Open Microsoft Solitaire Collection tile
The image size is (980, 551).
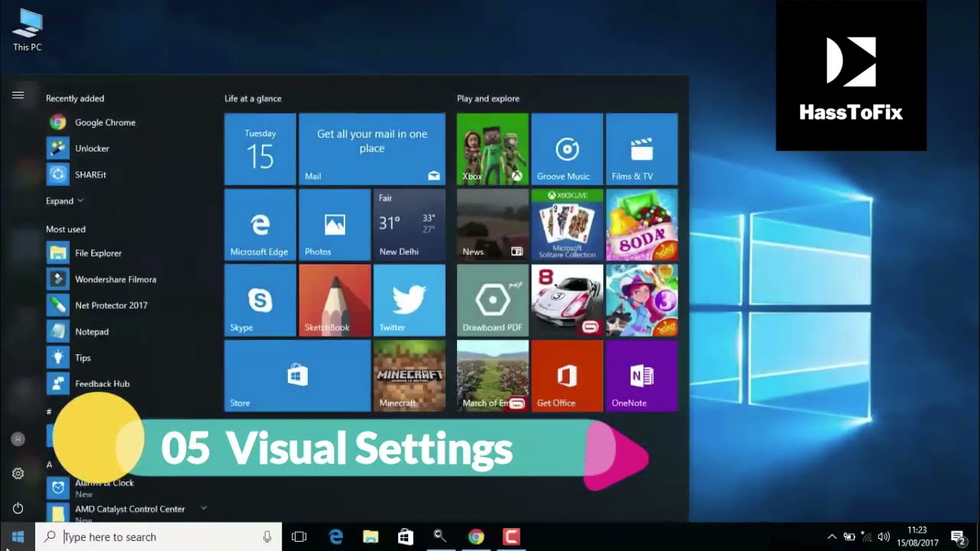point(567,225)
